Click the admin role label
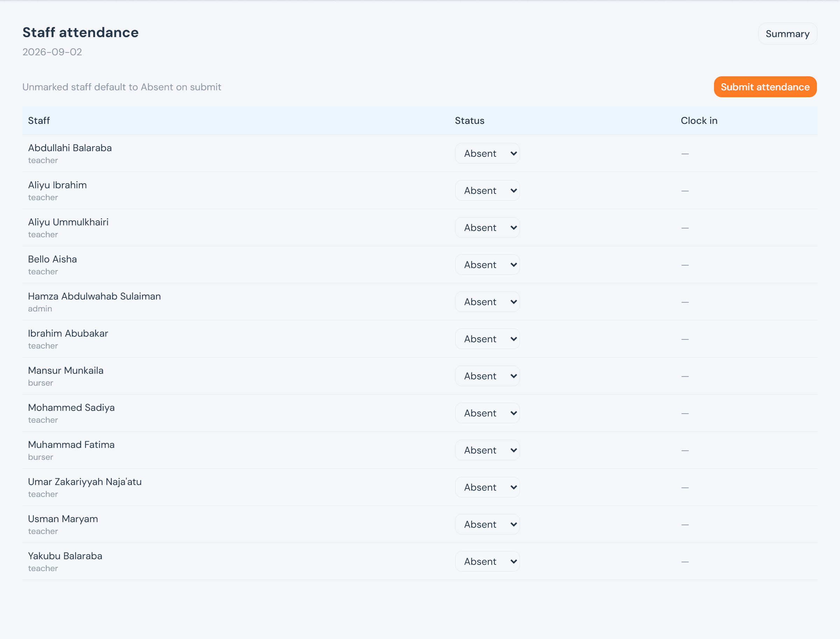This screenshot has width=840, height=639. (x=40, y=309)
